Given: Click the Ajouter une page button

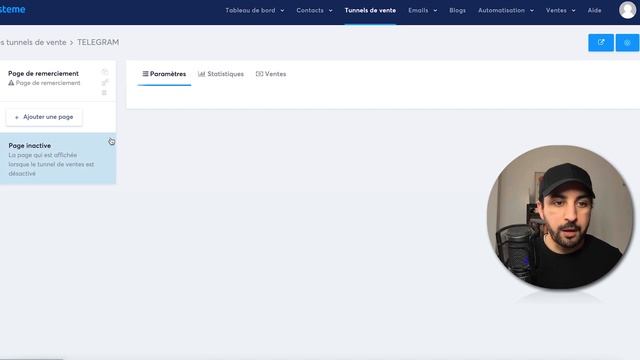Looking at the screenshot, I should 44,117.
